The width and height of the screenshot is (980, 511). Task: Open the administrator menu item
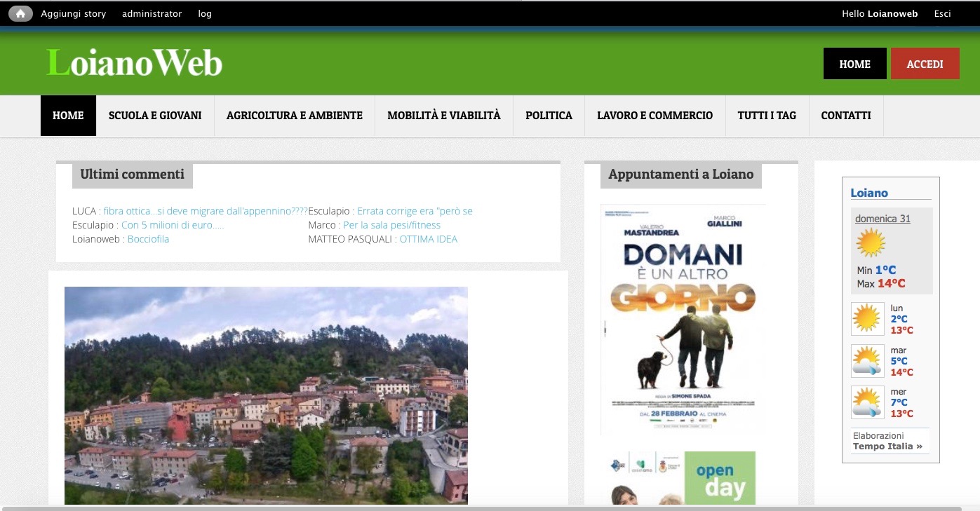tap(152, 13)
